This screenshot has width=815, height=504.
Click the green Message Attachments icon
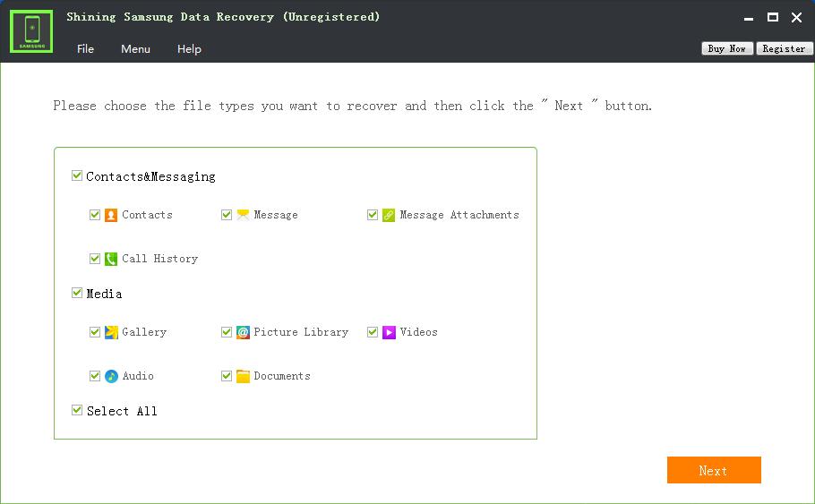click(x=389, y=215)
